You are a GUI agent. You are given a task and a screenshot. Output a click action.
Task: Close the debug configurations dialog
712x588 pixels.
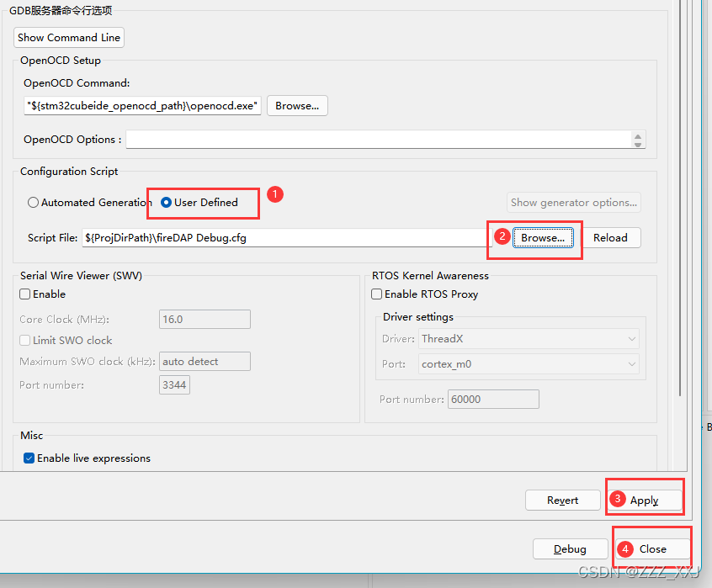(x=653, y=549)
